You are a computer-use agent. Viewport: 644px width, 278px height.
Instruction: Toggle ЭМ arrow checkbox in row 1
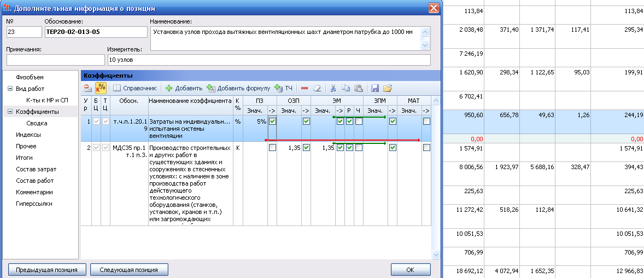coord(340,121)
